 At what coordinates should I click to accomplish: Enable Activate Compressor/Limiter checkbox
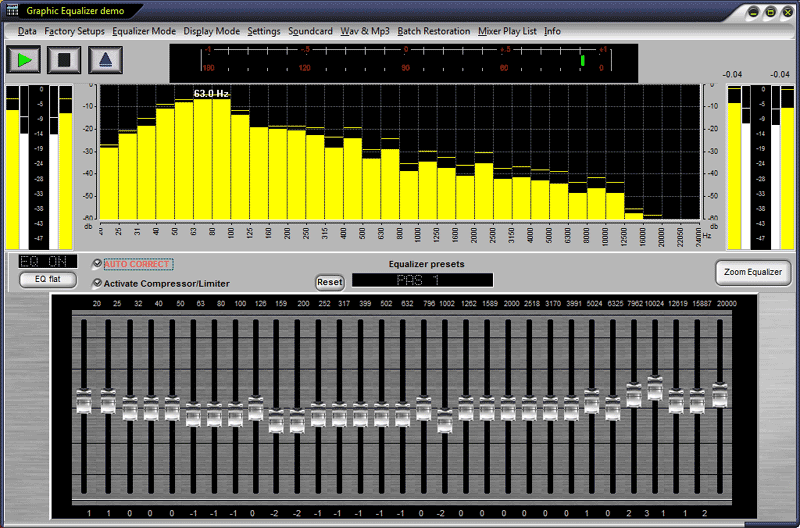[97, 283]
